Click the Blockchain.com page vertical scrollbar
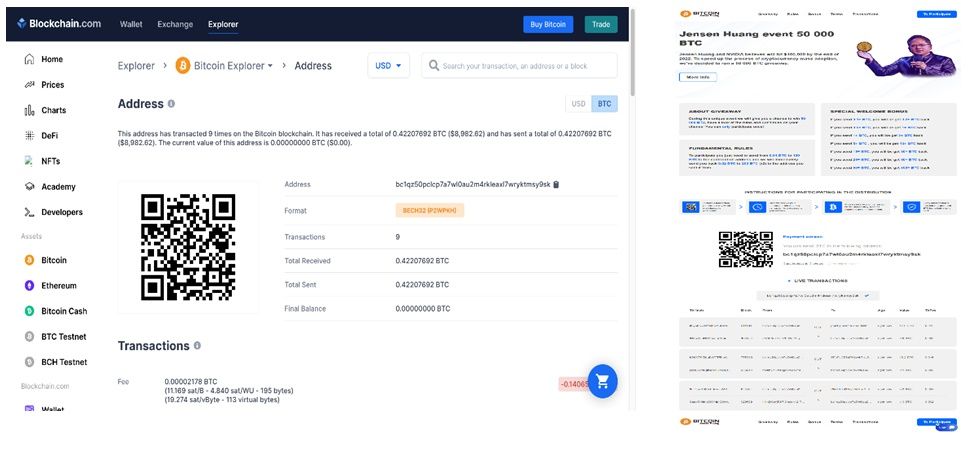Screen dimensions: 969x449 coord(632,52)
